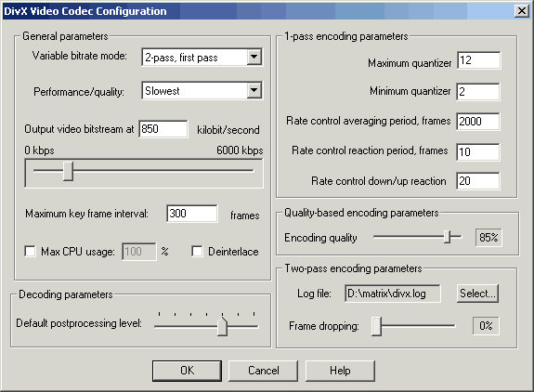Click the Rate control reaction period field
Screen dimensions: 534x392
pos(478,151)
